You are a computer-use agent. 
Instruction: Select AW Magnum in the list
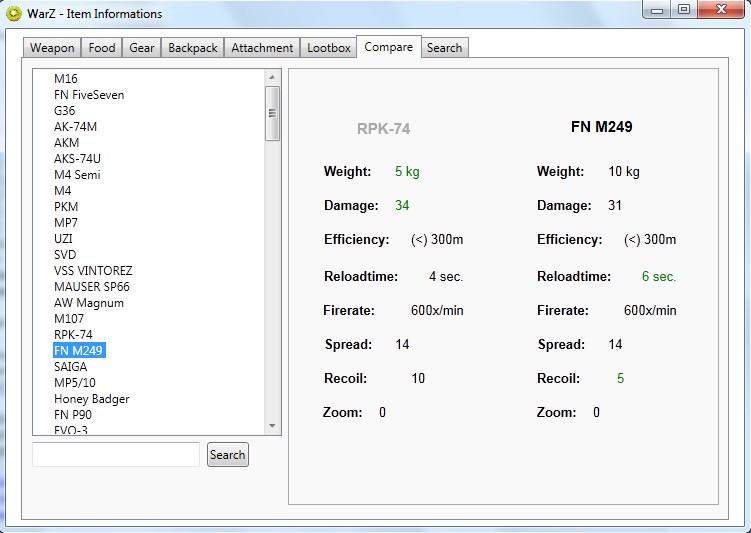[89, 303]
